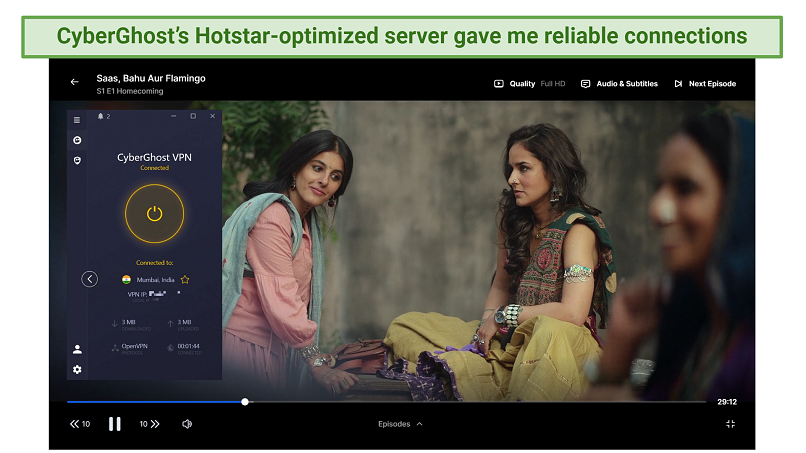The width and height of the screenshot is (806, 453).
Task: Select the Mumbai, India server label
Action: [155, 280]
